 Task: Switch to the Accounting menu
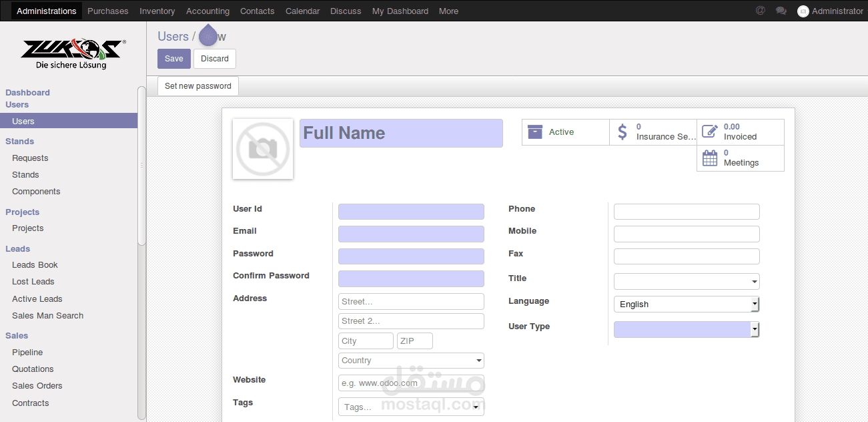pos(207,10)
